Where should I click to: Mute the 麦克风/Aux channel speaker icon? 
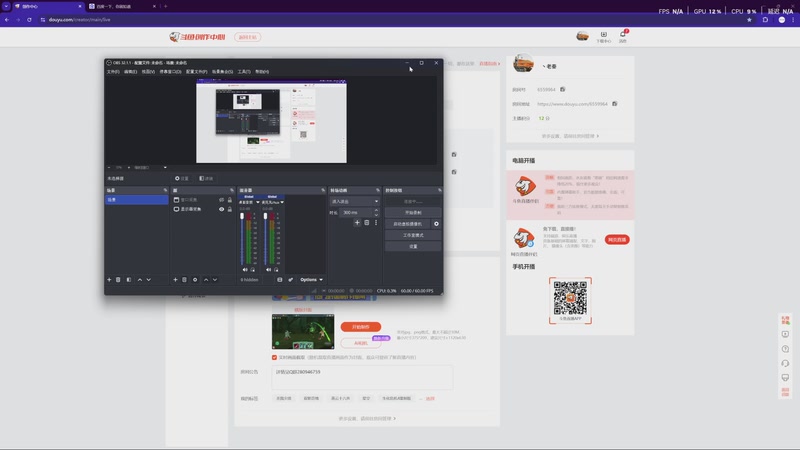coord(268,269)
